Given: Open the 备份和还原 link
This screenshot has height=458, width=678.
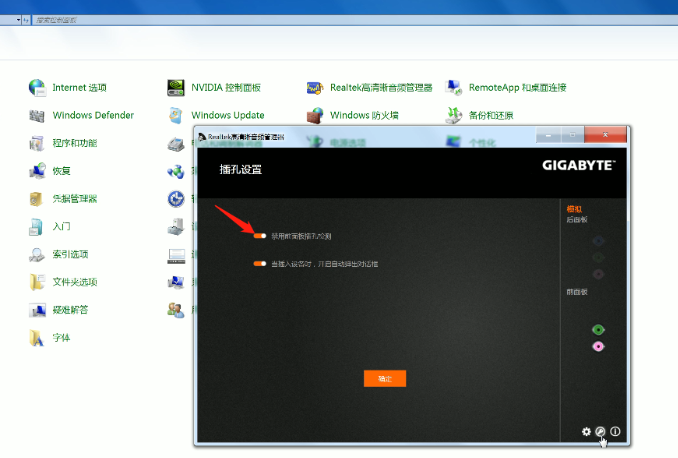Looking at the screenshot, I should (491, 115).
